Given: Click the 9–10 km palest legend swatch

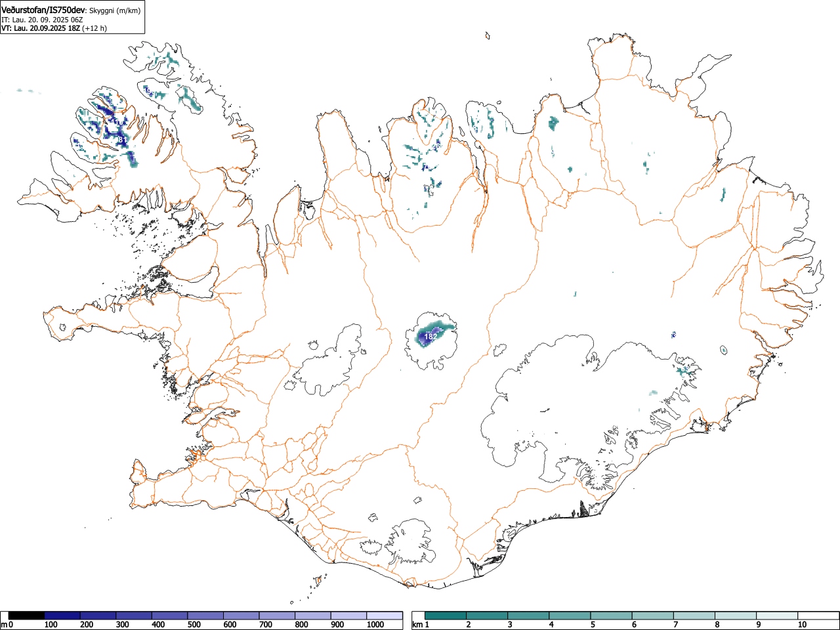Looking at the screenshot, I should [778, 616].
